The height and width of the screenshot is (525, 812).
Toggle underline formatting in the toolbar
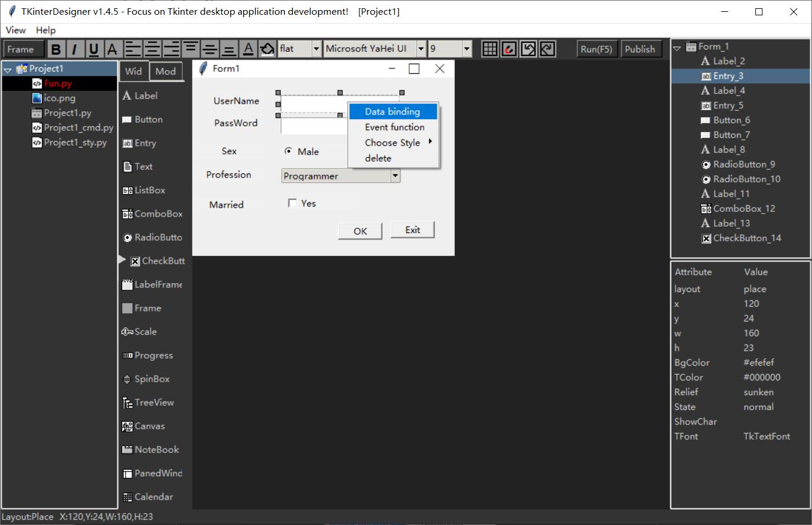[x=93, y=49]
